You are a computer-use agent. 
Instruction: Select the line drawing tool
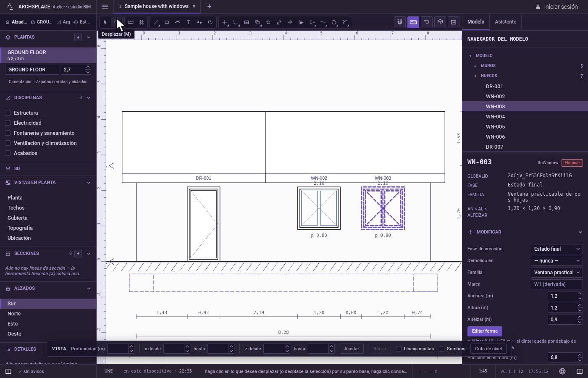(x=156, y=22)
